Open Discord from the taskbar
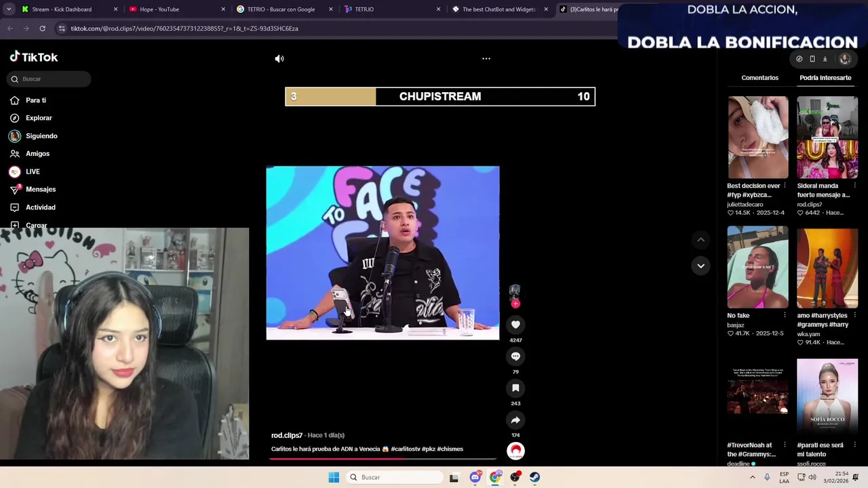The width and height of the screenshot is (868, 488). tap(475, 477)
